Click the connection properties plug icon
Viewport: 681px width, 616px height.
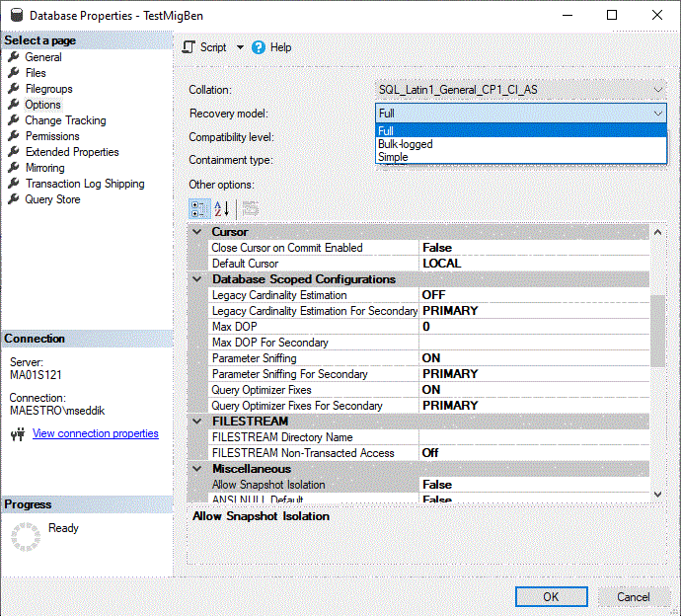point(18,434)
